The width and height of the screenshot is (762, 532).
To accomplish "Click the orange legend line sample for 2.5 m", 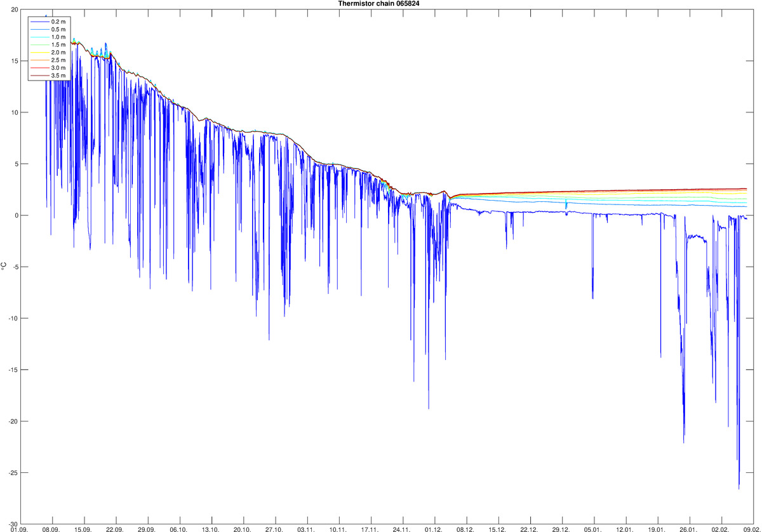I will (x=40, y=60).
